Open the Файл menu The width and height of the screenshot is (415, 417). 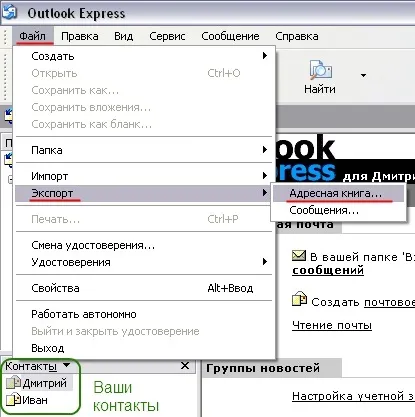[32, 36]
